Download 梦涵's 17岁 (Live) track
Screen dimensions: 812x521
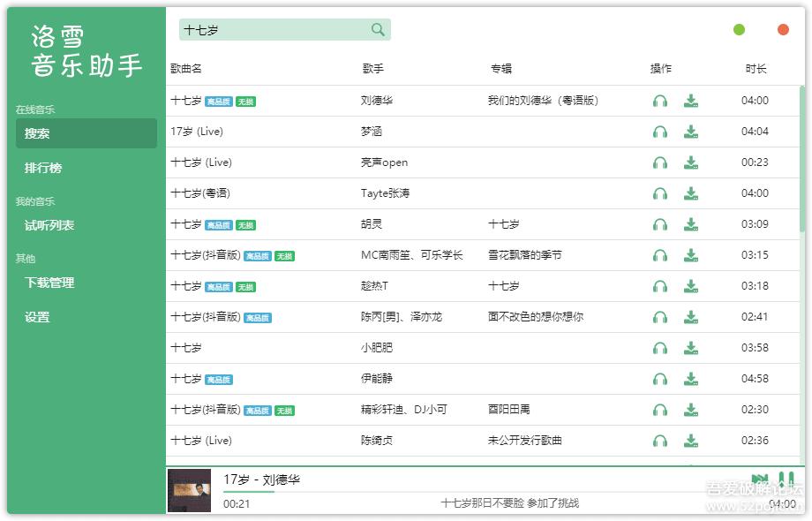pyautogui.click(x=690, y=132)
